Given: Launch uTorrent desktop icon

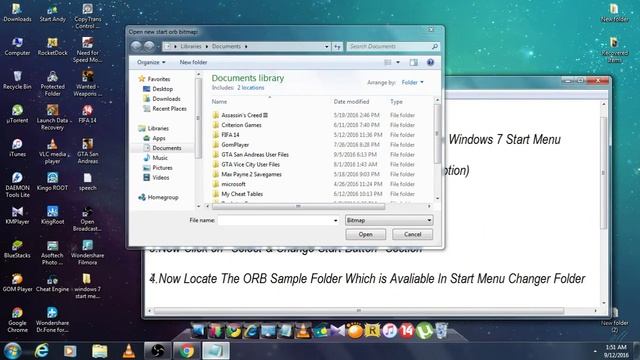Looking at the screenshot, I should (17, 114).
